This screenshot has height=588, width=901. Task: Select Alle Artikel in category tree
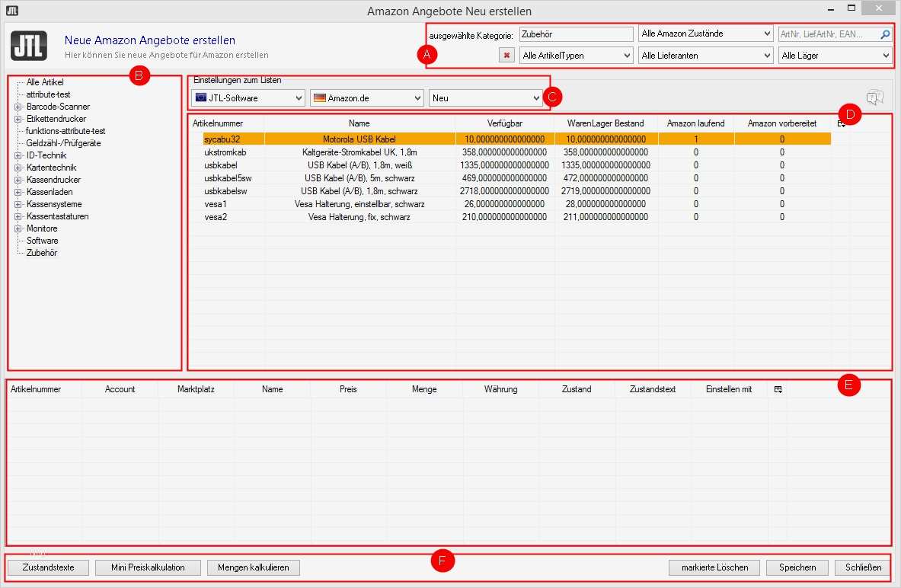45,82
